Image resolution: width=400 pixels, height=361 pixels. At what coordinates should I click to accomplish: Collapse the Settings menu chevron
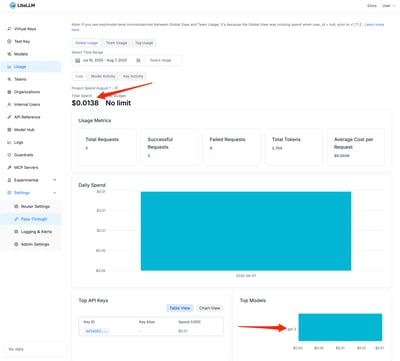pyautogui.click(x=55, y=193)
